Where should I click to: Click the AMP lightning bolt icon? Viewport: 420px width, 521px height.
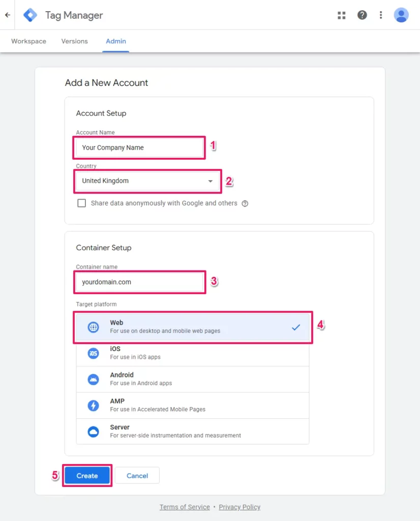tap(93, 405)
